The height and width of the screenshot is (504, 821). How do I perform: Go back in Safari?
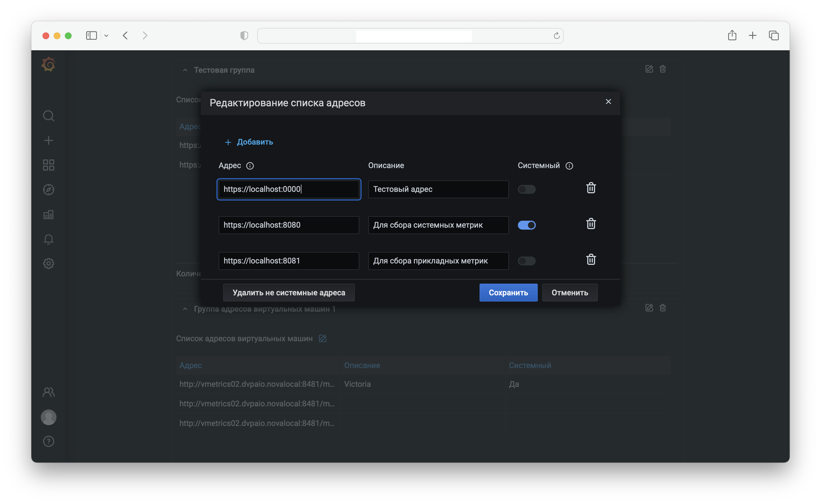click(125, 35)
